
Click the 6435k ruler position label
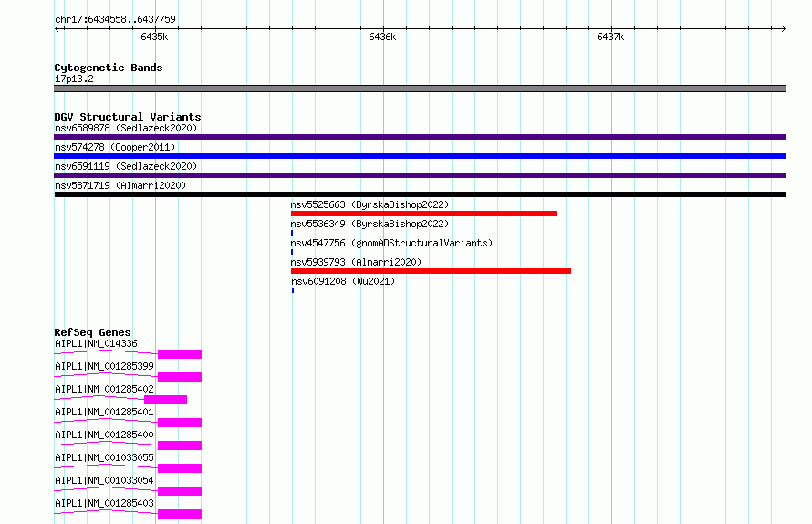154,37
